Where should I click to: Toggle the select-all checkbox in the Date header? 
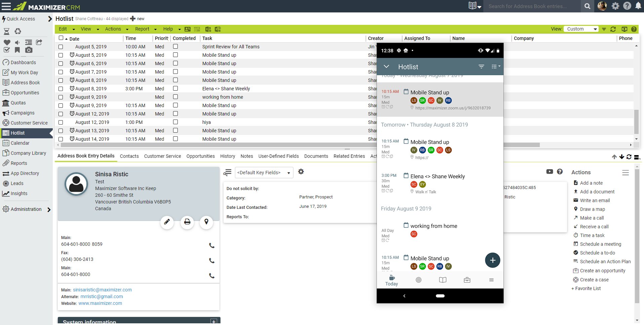point(61,38)
